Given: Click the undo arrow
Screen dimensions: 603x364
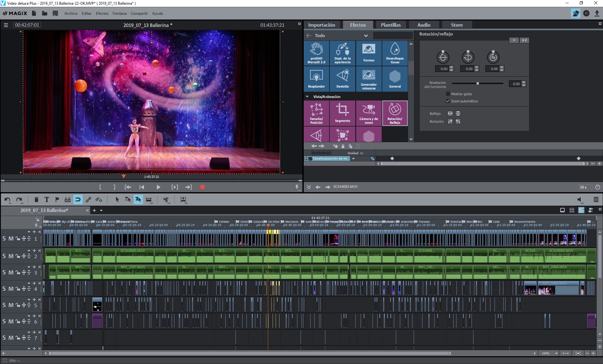Looking at the screenshot, I should pyautogui.click(x=8, y=199).
